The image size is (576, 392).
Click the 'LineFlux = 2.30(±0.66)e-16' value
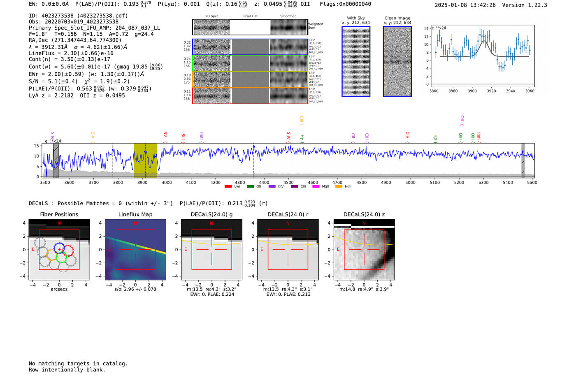[71, 53]
